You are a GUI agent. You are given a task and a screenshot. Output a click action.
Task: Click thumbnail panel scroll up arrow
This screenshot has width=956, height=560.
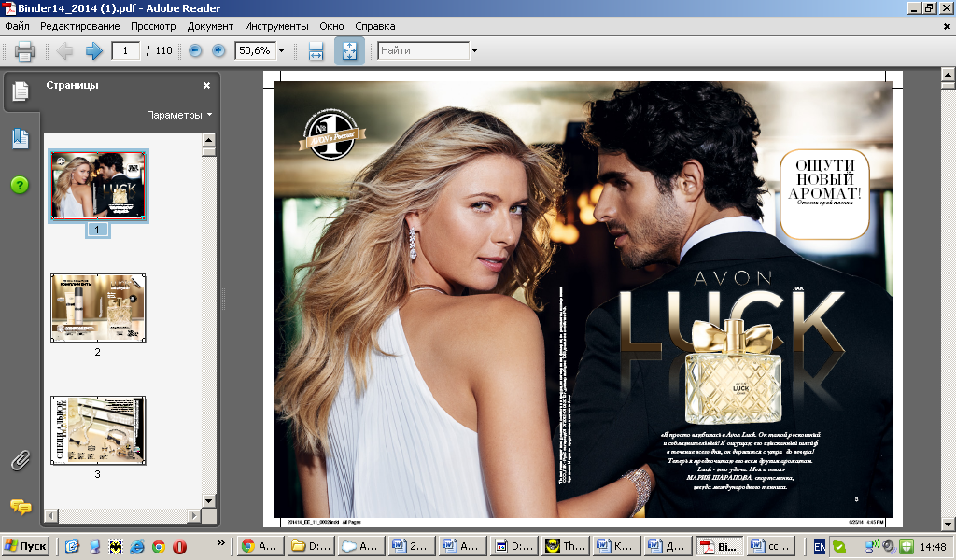pos(208,140)
